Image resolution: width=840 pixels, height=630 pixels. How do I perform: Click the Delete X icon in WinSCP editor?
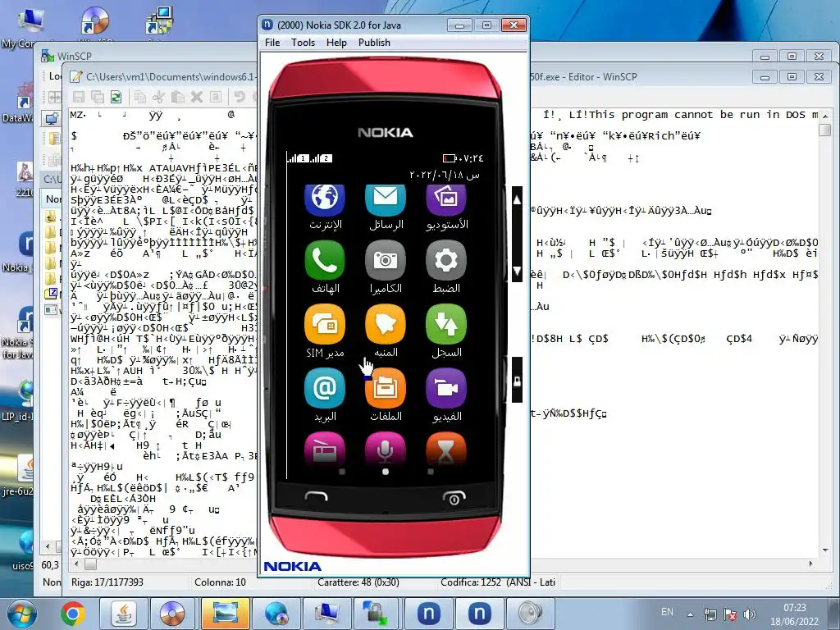click(x=197, y=97)
